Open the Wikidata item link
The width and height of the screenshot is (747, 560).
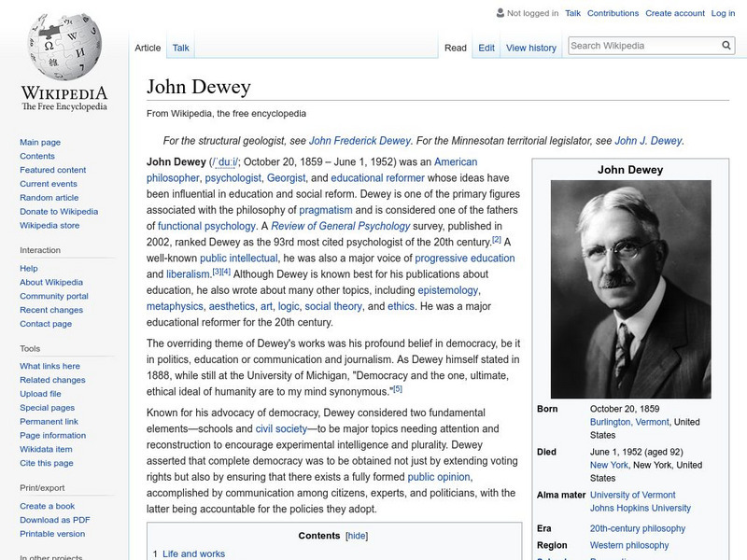click(x=46, y=449)
